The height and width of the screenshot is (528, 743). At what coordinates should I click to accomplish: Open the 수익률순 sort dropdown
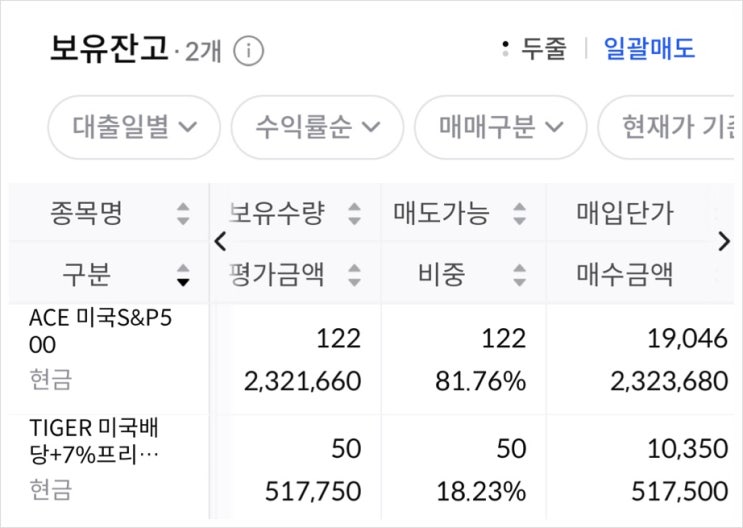pyautogui.click(x=317, y=127)
